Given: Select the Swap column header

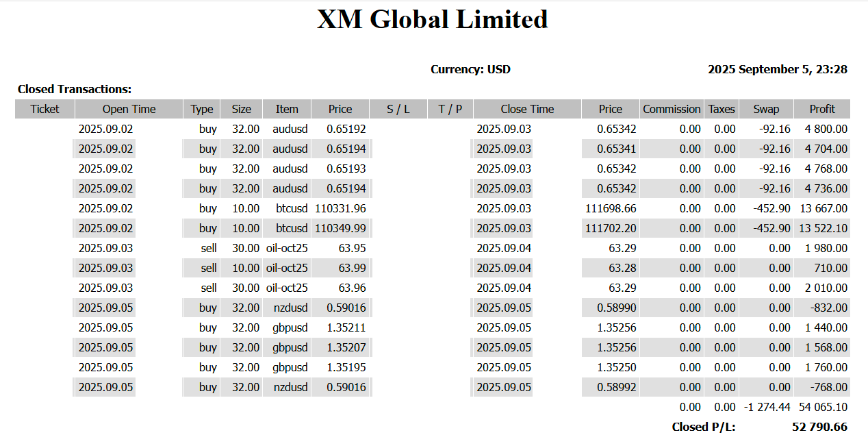Looking at the screenshot, I should pos(766,109).
